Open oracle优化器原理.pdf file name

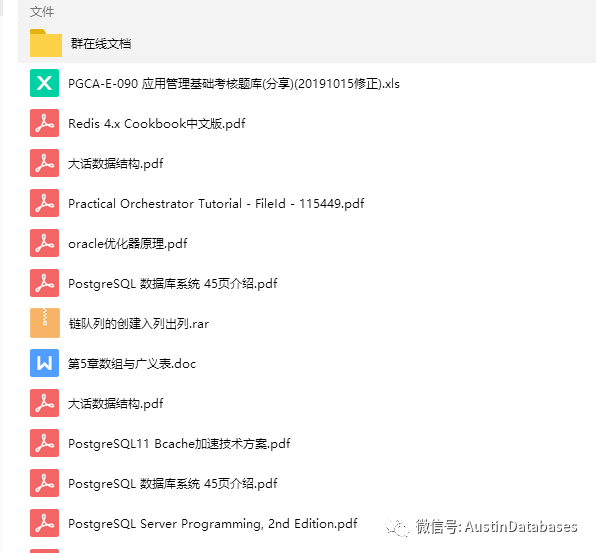click(128, 244)
